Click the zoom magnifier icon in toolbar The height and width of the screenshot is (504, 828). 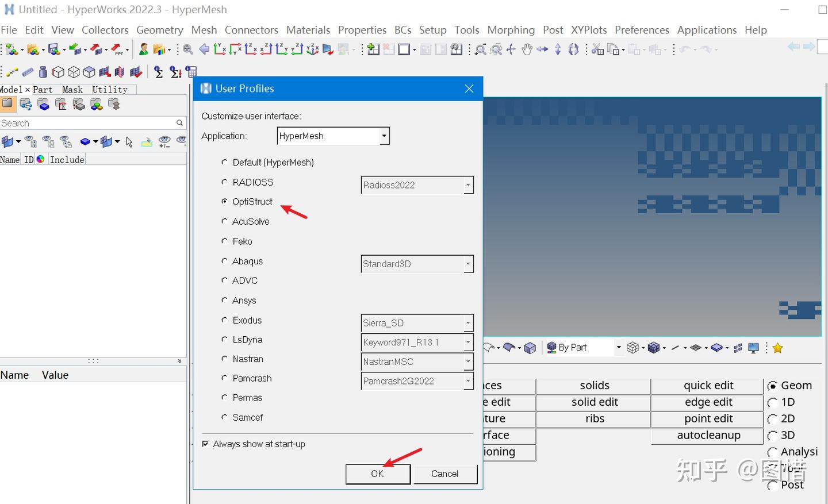(188, 49)
